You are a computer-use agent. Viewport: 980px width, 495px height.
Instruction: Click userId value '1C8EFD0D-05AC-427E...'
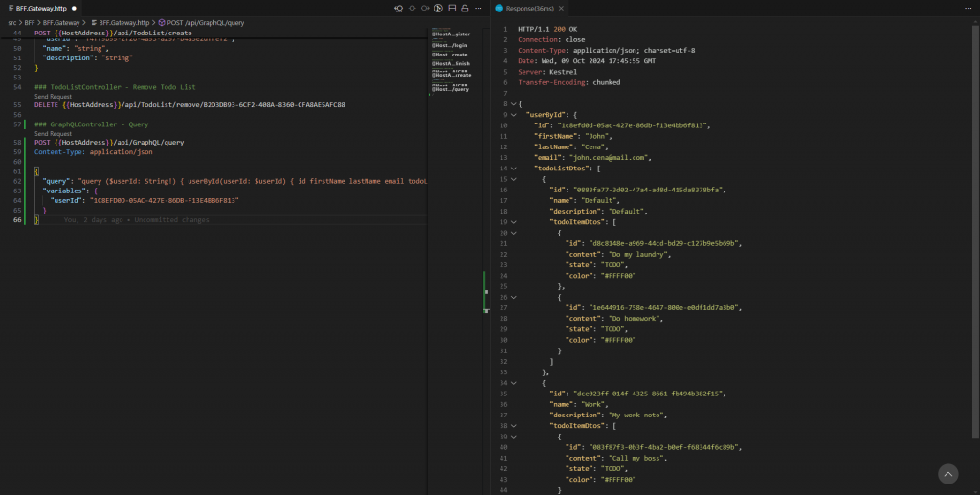pyautogui.click(x=165, y=201)
